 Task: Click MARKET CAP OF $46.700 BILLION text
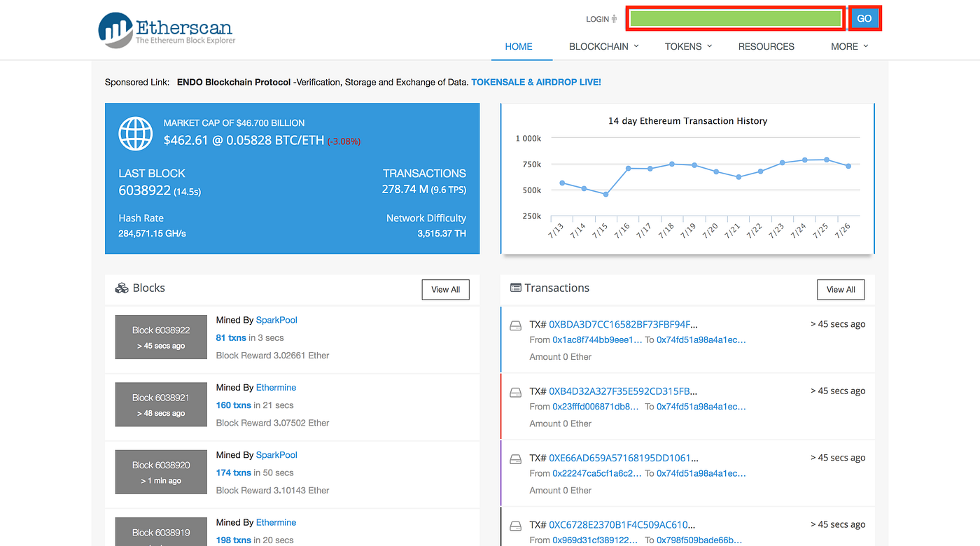[234, 122]
